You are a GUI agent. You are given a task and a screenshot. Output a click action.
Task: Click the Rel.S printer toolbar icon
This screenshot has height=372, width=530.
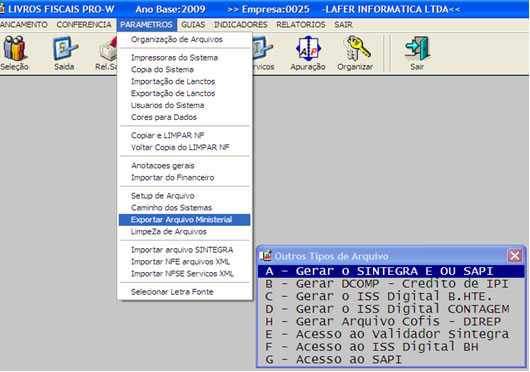[108, 49]
